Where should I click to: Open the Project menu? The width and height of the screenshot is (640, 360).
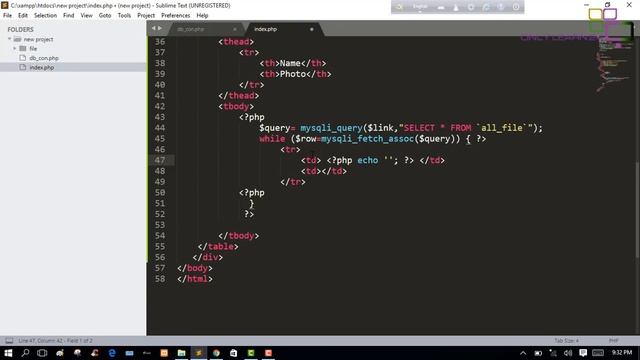pyautogui.click(x=146, y=16)
